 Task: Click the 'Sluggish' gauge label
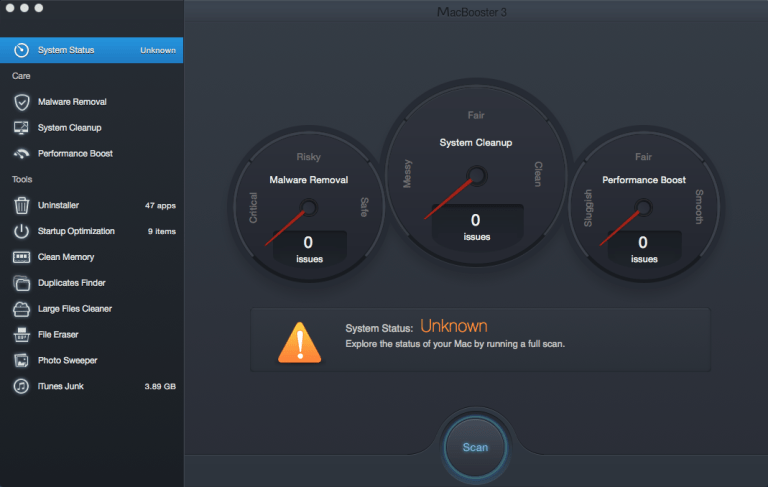(x=588, y=208)
